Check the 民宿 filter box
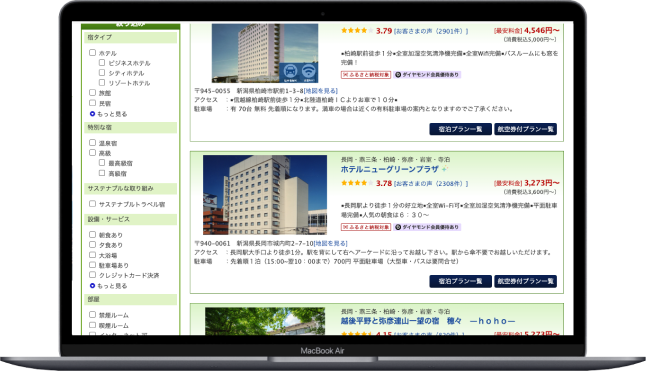The width and height of the screenshot is (646, 371). tap(92, 103)
